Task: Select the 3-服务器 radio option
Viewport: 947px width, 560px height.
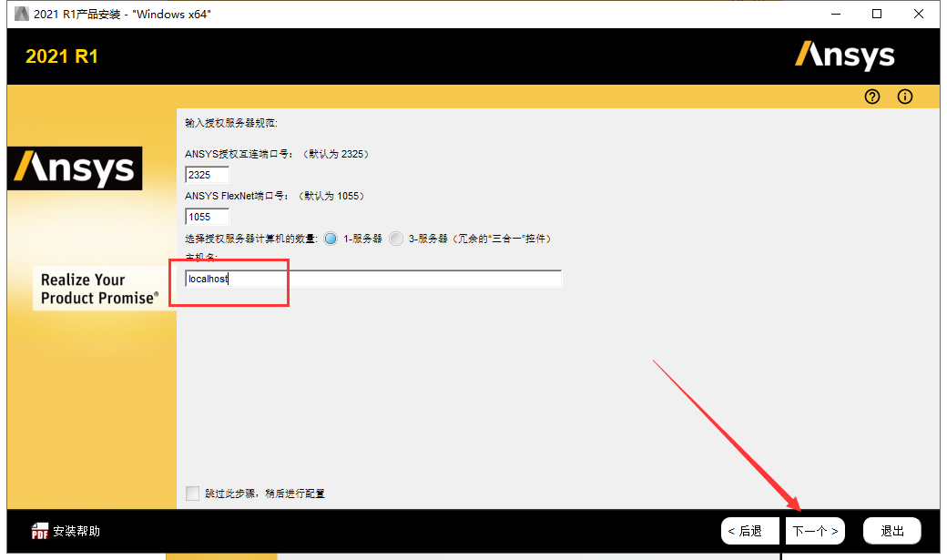Action: click(x=396, y=238)
